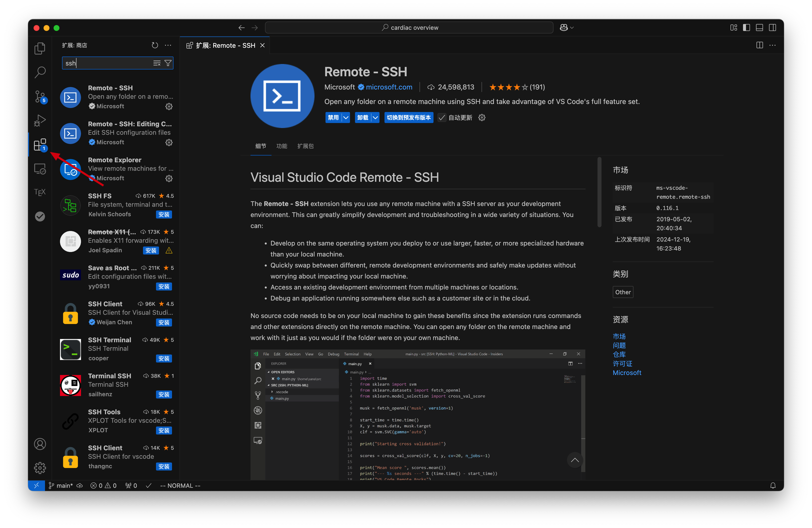Click the details page scrollbar
Image resolution: width=812 pixels, height=528 pixels.
pyautogui.click(x=599, y=192)
